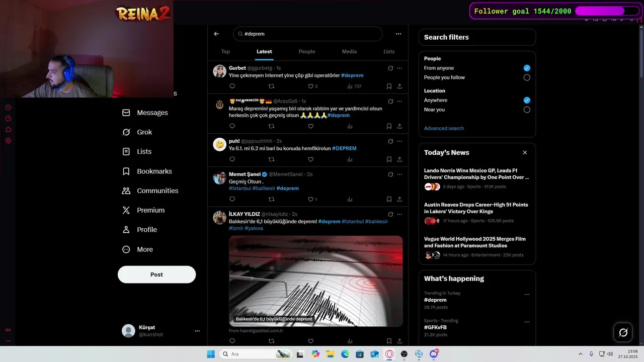Open the Advanced search link
This screenshot has width=644, height=362.
(x=444, y=128)
